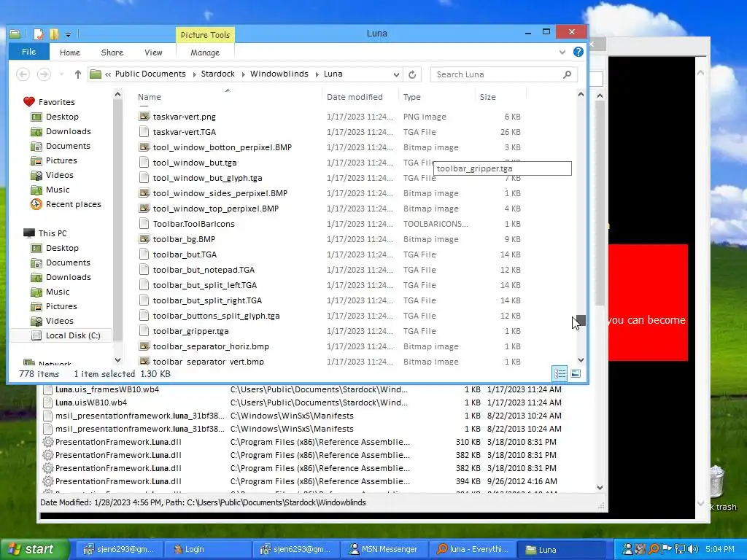The width and height of the screenshot is (747, 560).
Task: Open the Manage tab under Picture Tools
Action: pyautogui.click(x=205, y=52)
